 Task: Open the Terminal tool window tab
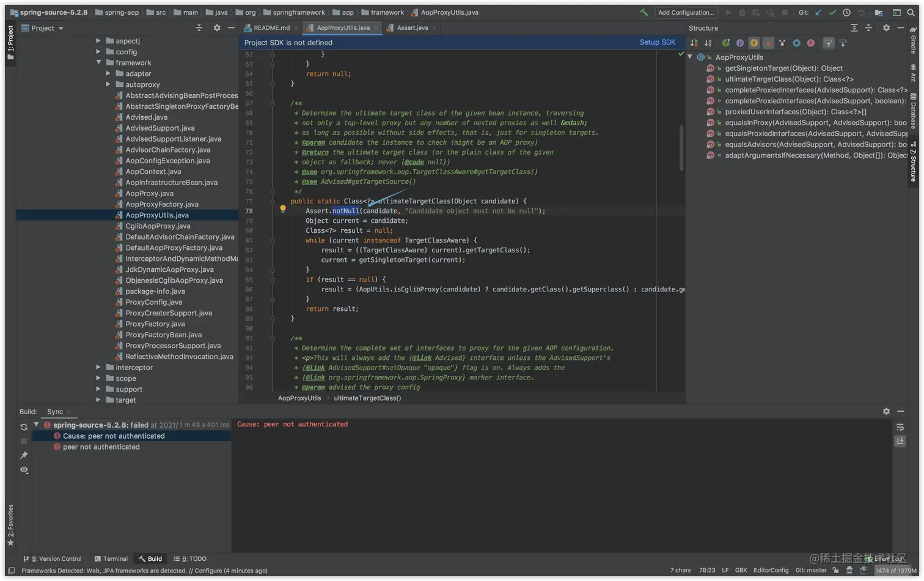coord(111,558)
